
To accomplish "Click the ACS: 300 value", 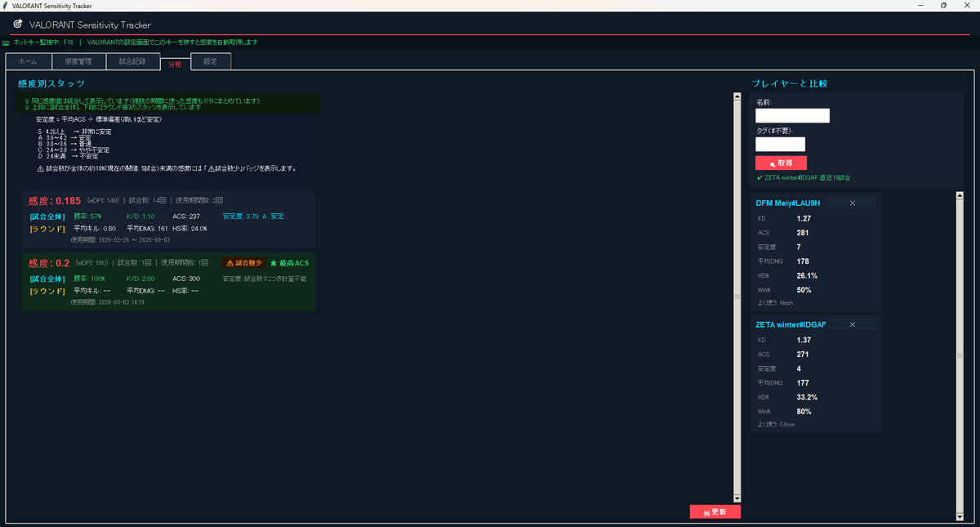I will [x=186, y=279].
